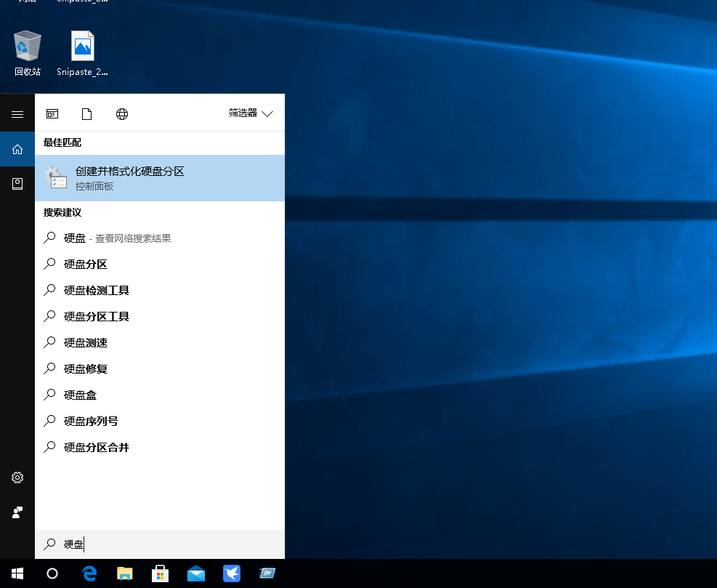Image resolution: width=717 pixels, height=588 pixels.
Task: Filter results by Apps icon
Action: 52,114
